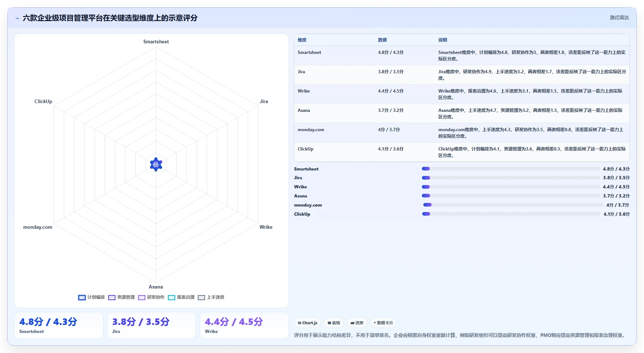
Task: Click the ClickUp axis label on the radar
Action: 43,102
